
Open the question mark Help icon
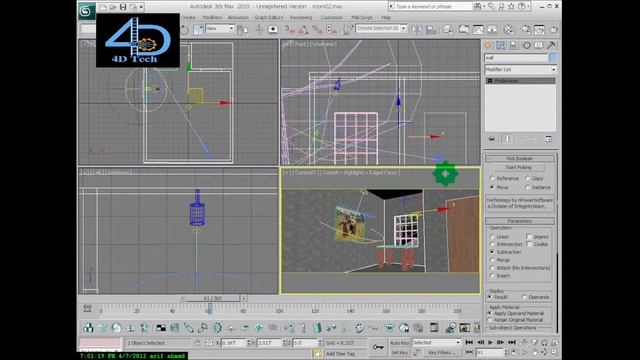(x=521, y=7)
